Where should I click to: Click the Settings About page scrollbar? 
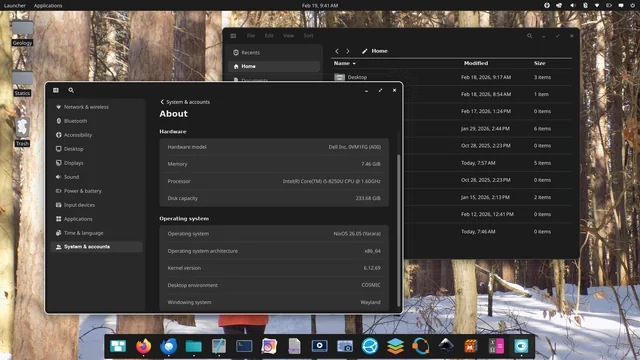399,231
